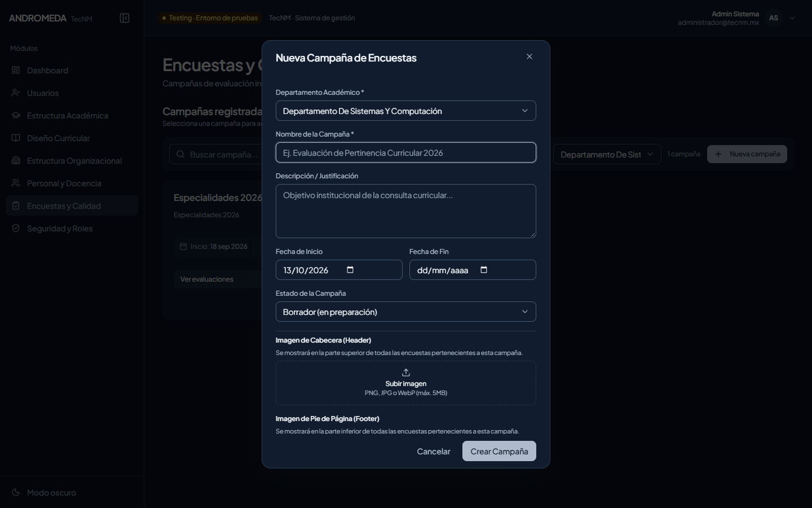Click the search magnifier icon in Buscar campaña
This screenshot has width=812, height=508.
180,155
